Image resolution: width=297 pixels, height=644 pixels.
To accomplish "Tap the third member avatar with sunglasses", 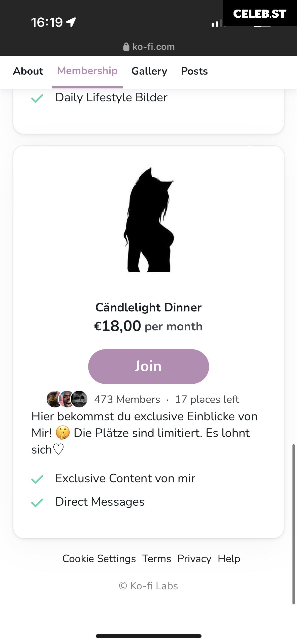I will pos(79,399).
